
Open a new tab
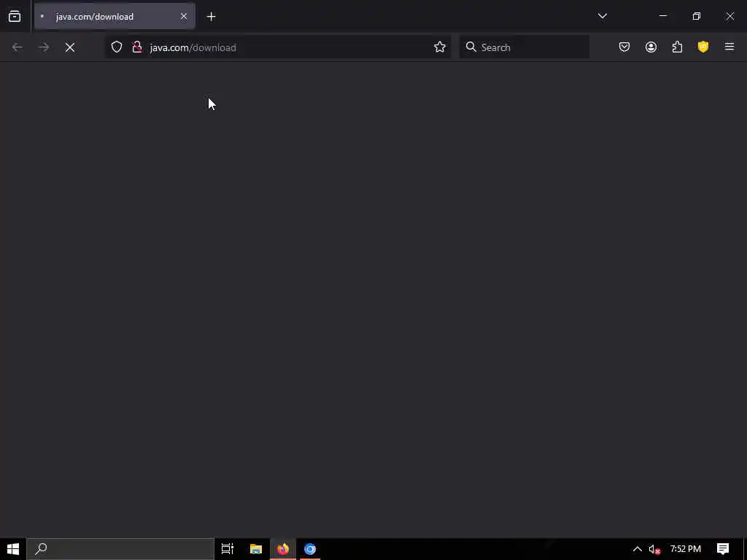click(x=211, y=17)
